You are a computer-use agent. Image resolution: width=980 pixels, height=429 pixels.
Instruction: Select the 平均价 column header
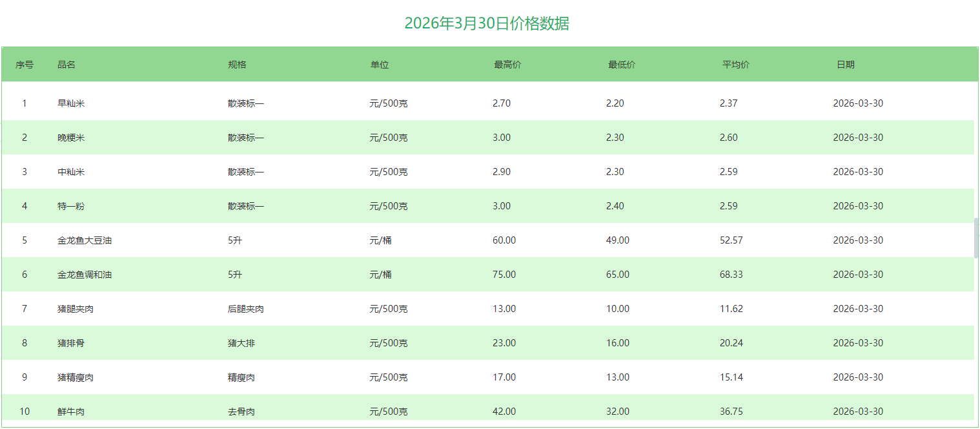point(735,65)
